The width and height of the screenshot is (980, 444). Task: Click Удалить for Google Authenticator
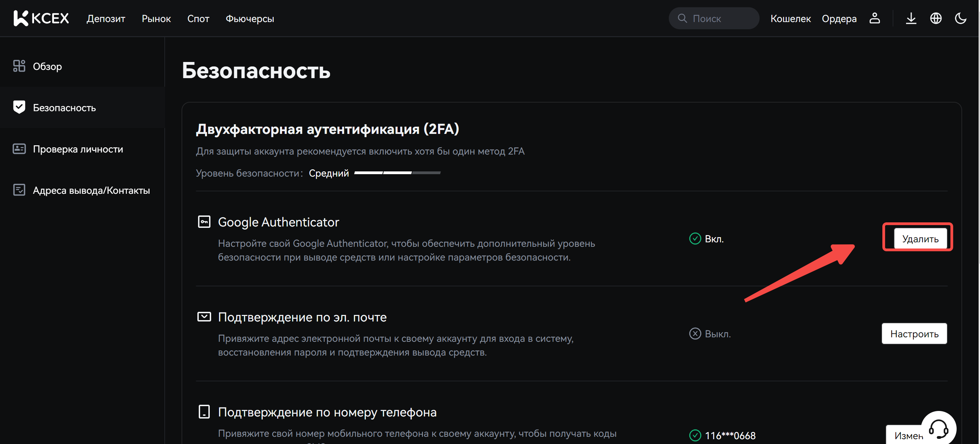click(919, 239)
